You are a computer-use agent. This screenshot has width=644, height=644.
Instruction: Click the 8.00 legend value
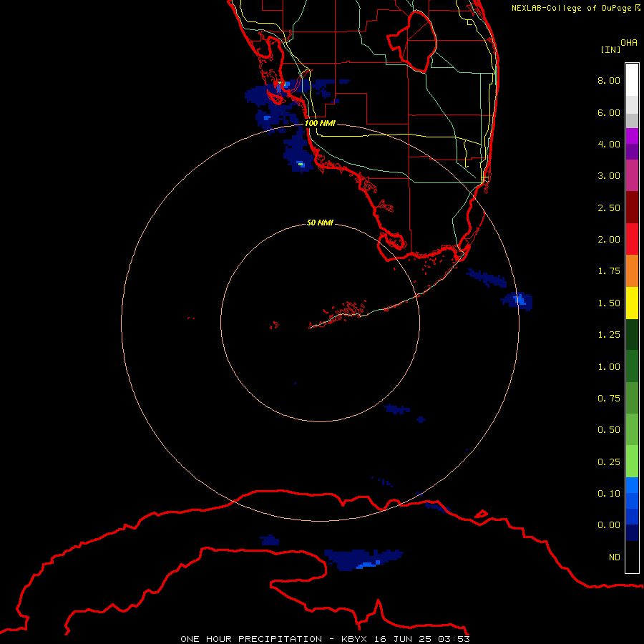pyautogui.click(x=609, y=80)
